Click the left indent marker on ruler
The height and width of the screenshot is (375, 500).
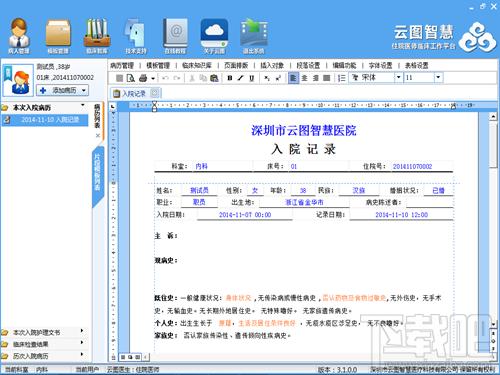pos(154,106)
